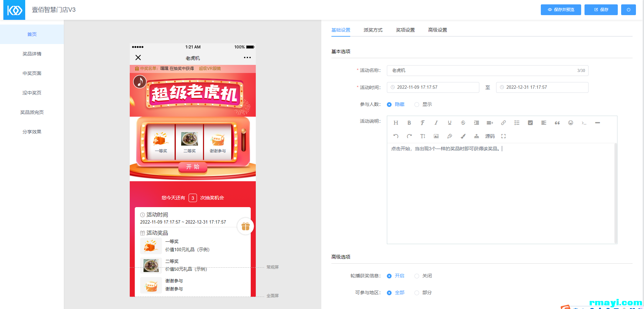Undo the last edit
Viewport: 644px width, 309px height.
point(396,136)
